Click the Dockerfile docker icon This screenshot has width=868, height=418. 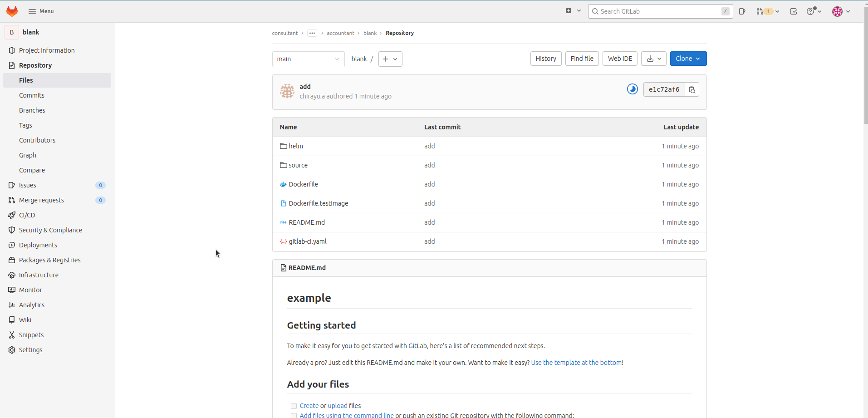(x=284, y=184)
